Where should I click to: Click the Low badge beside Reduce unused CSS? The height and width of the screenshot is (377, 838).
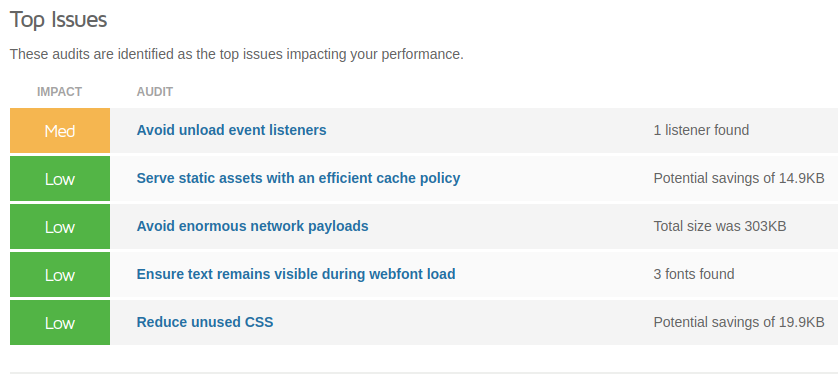(60, 323)
